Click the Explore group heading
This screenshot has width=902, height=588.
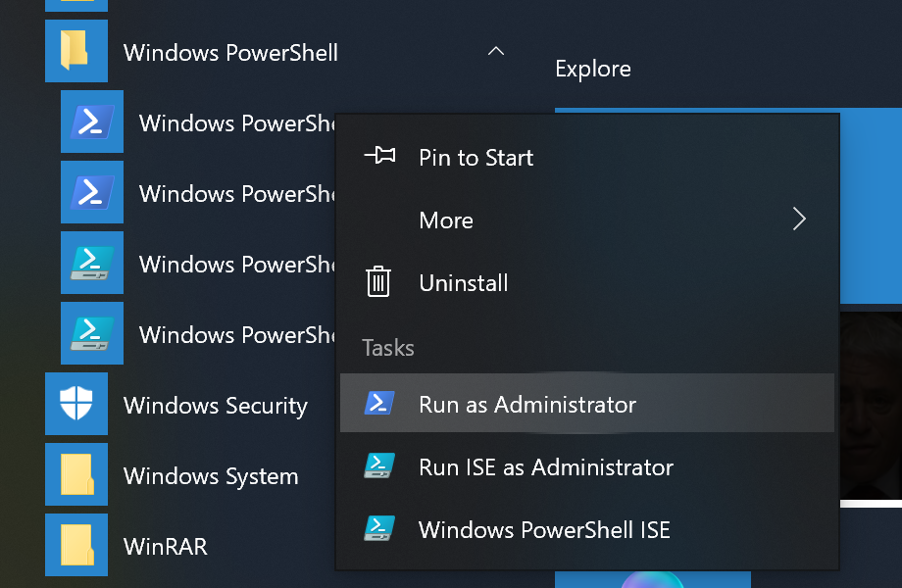593,69
